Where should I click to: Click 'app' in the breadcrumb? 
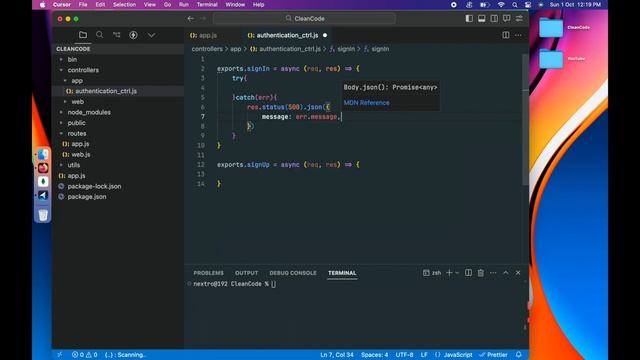pos(236,49)
